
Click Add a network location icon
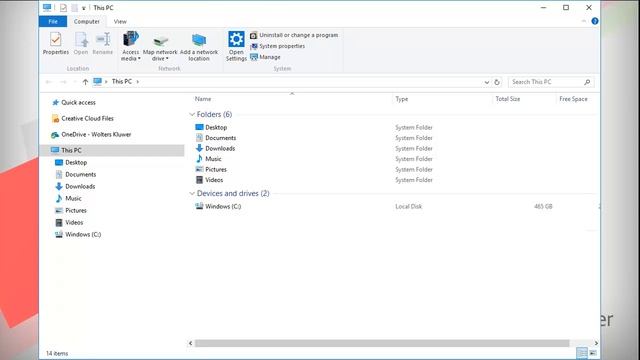point(199,47)
